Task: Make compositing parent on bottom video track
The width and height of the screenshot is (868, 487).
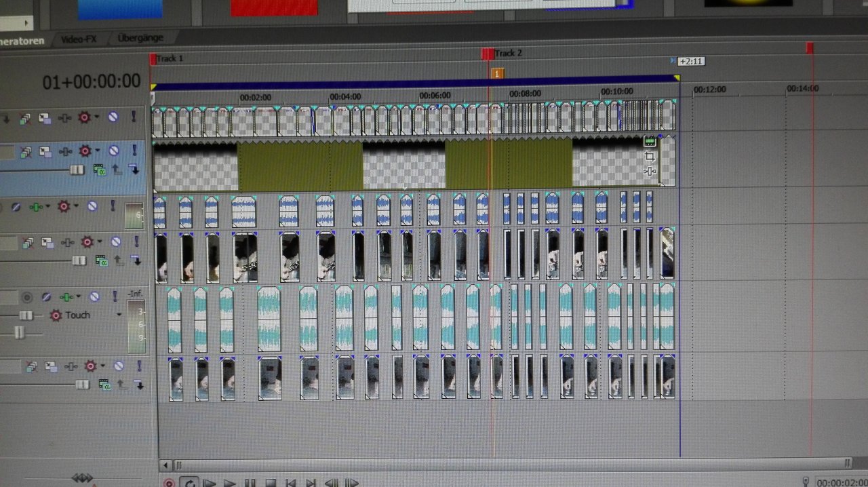Action: click(121, 385)
